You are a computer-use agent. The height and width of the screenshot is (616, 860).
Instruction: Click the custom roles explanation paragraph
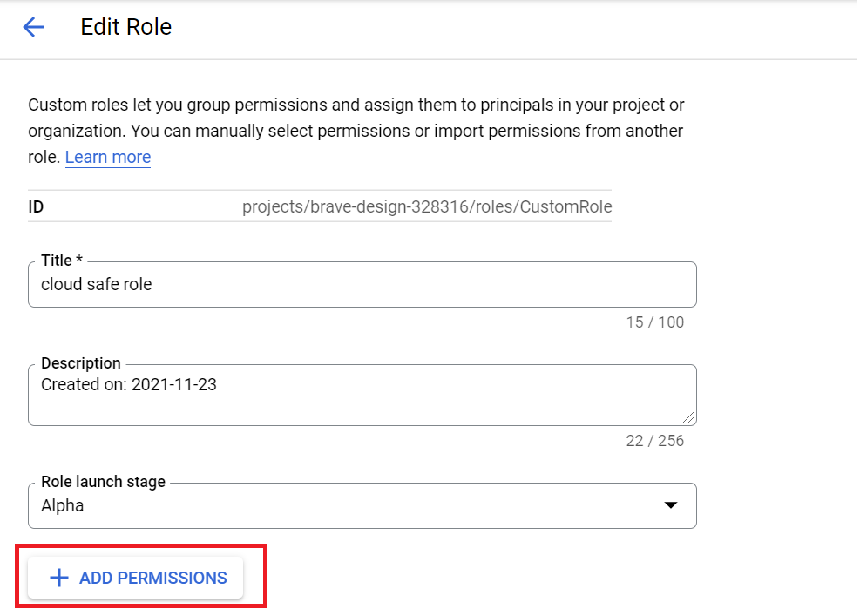coord(356,131)
